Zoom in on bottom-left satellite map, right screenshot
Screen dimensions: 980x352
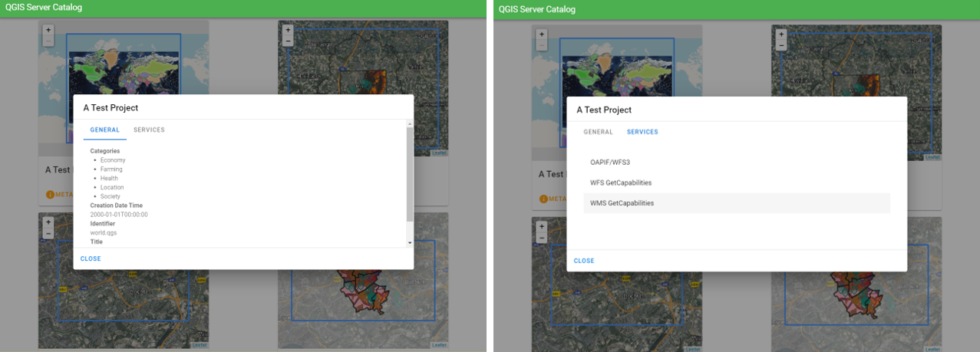click(541, 226)
